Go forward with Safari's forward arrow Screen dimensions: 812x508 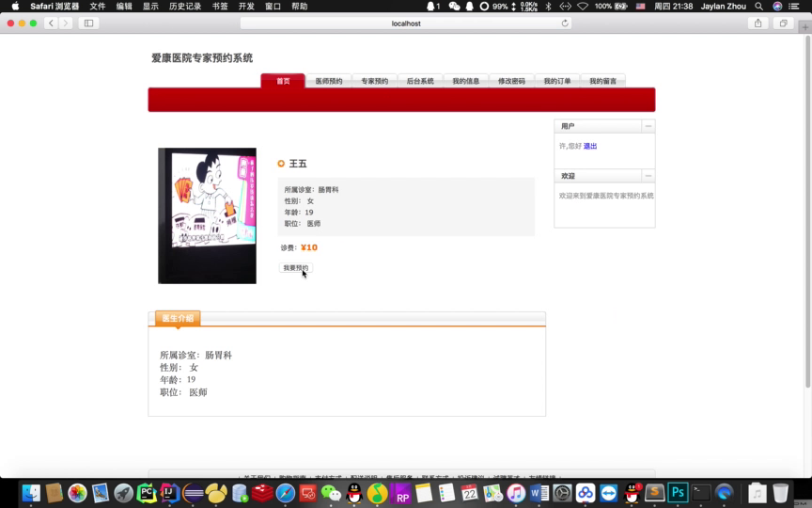65,24
